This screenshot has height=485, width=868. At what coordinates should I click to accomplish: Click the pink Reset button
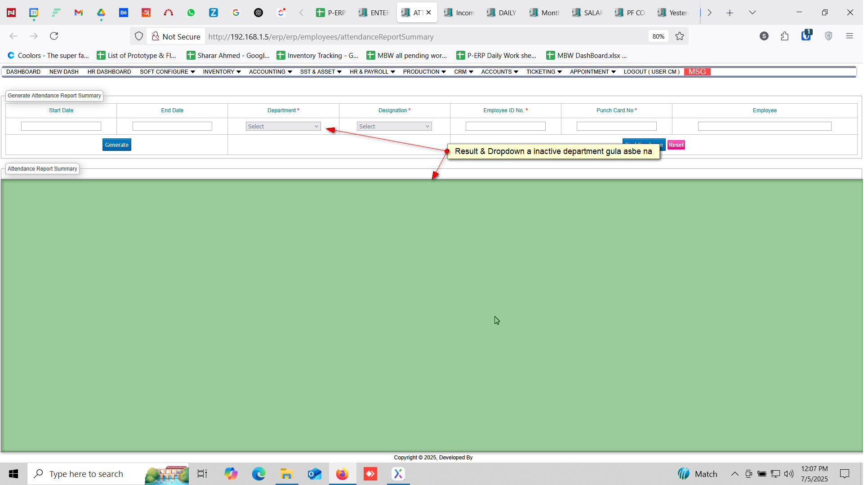pyautogui.click(x=676, y=145)
